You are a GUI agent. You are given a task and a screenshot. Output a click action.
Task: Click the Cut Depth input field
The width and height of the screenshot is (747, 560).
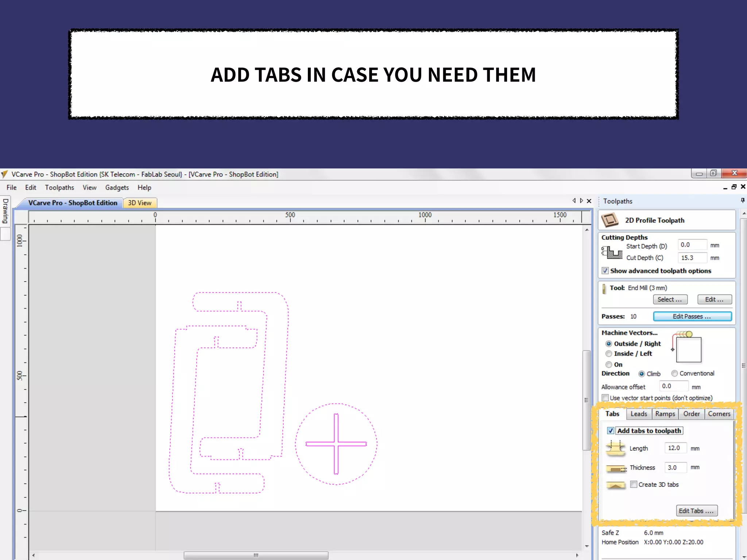pos(692,258)
